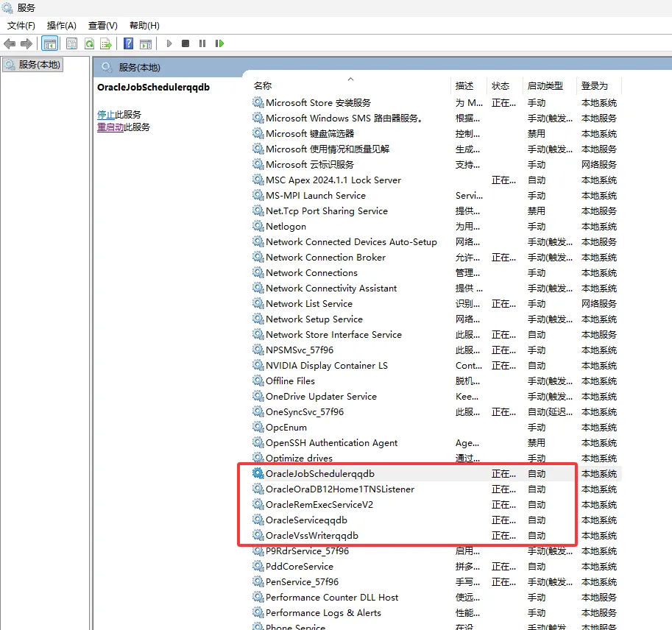Click the Export List toolbar icon
Image resolution: width=672 pixels, height=630 pixels.
[106, 43]
